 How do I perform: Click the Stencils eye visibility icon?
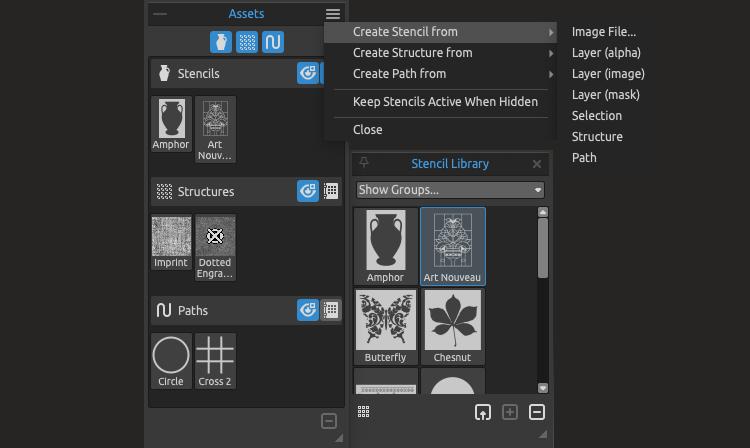coord(308,73)
